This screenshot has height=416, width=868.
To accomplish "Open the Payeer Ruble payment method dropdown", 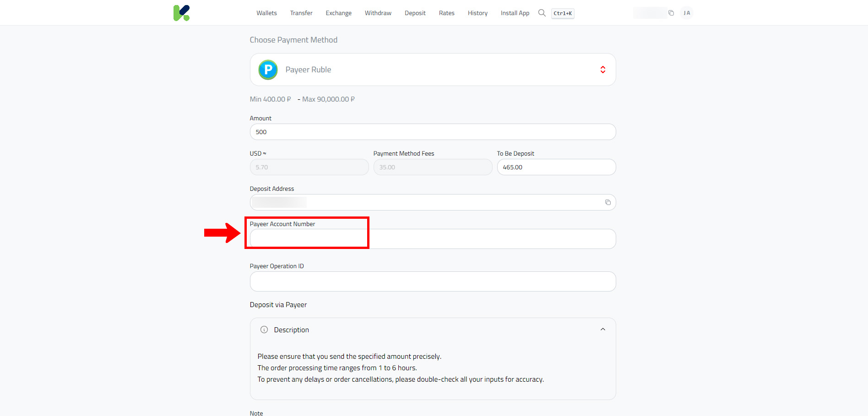I will tap(433, 70).
